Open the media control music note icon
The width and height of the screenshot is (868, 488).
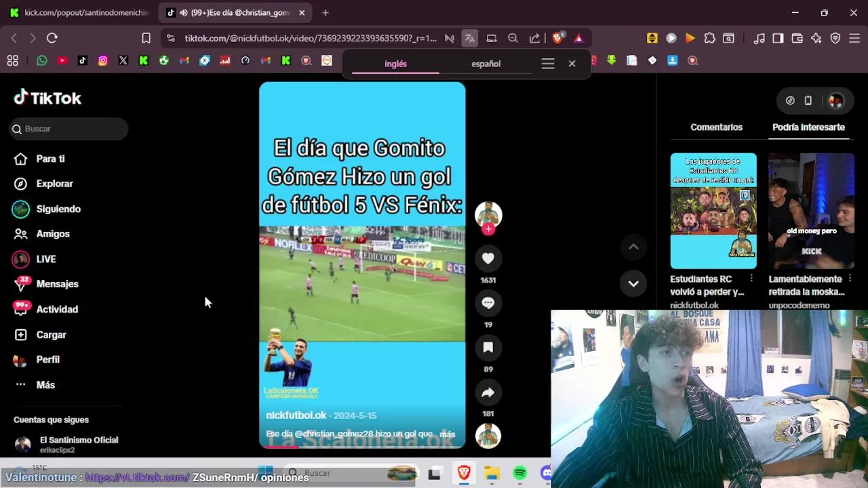759,38
